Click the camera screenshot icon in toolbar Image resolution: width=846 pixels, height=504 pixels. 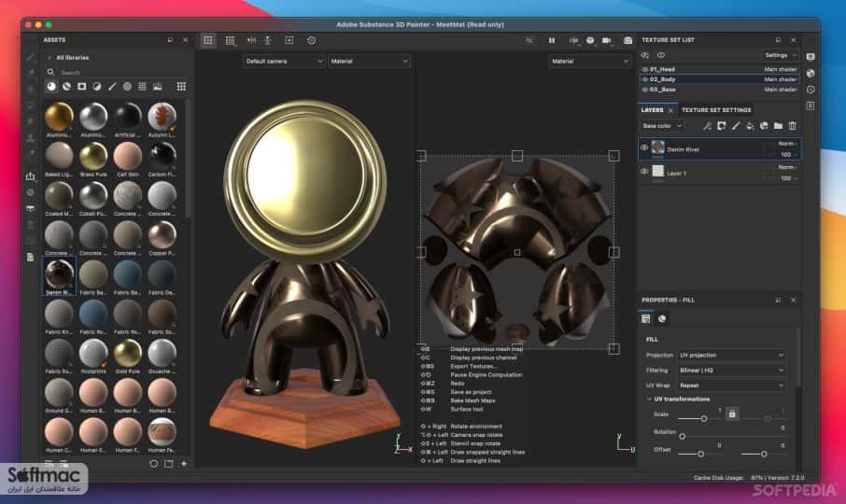628,40
